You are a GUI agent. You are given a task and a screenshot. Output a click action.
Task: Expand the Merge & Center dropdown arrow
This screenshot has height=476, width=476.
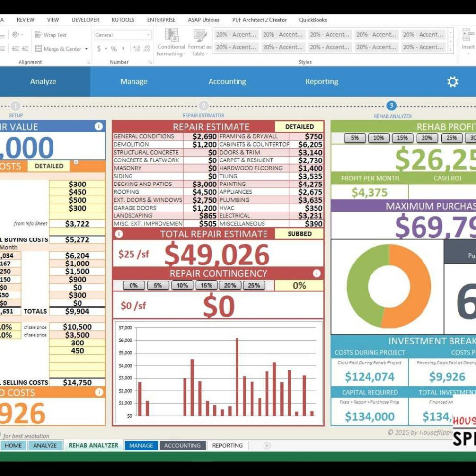[x=86, y=48]
